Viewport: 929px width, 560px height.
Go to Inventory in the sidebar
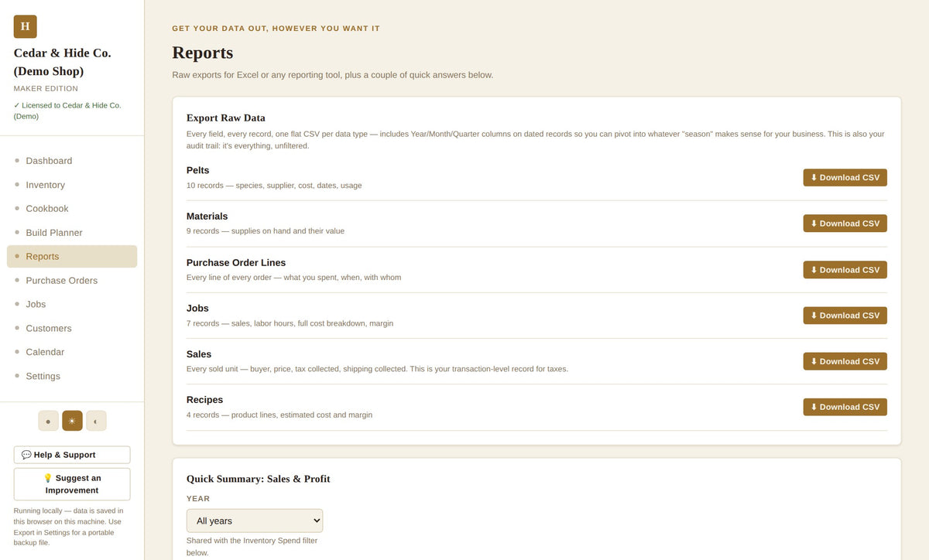[x=72, y=185]
